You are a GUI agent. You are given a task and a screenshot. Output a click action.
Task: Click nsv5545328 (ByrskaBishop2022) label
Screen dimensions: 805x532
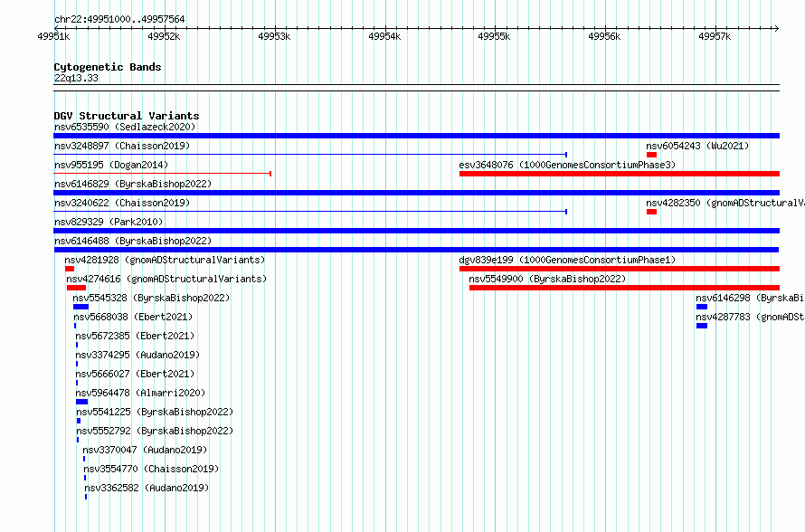coord(151,298)
